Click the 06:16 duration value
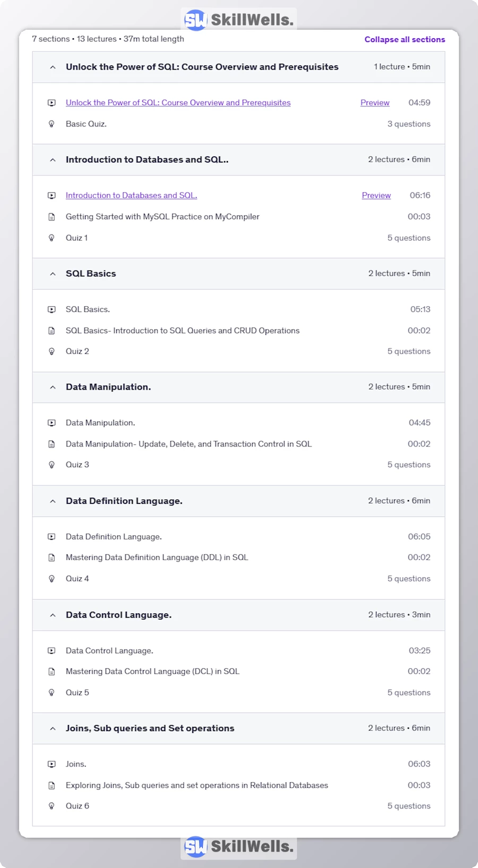 pos(420,195)
